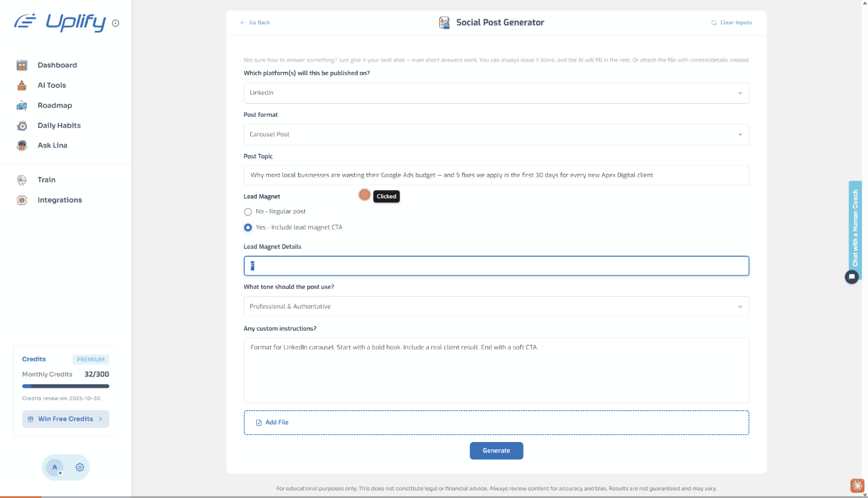
Task: Open the Train section icon
Action: [x=22, y=180]
